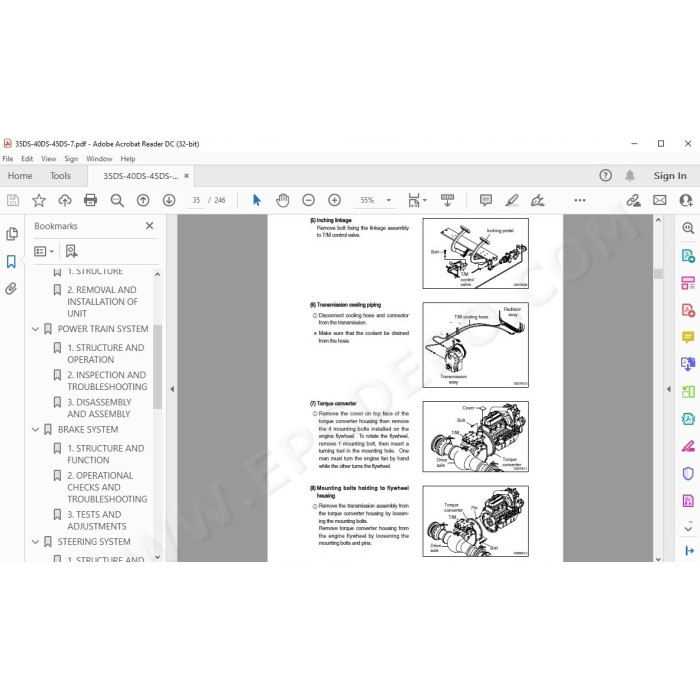Collapse BRAKE SYSTEM bookmark
Image resolution: width=700 pixels, height=700 pixels.
click(36, 429)
